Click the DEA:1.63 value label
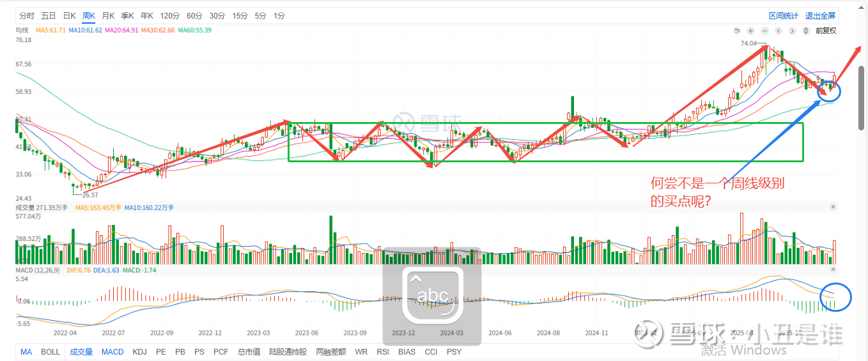This screenshot has width=868, height=361. click(x=107, y=270)
